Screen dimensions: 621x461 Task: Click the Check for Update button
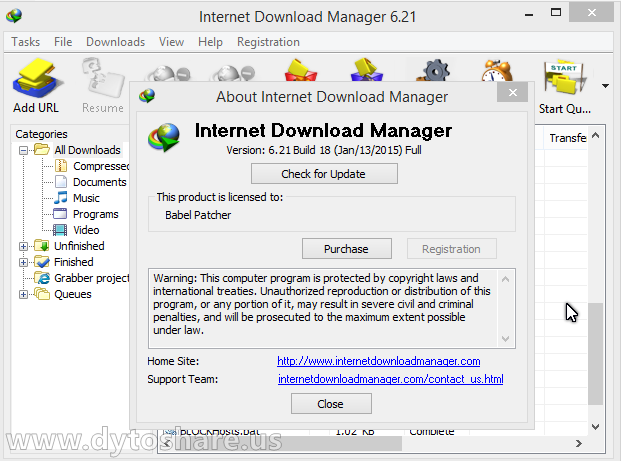(x=324, y=174)
